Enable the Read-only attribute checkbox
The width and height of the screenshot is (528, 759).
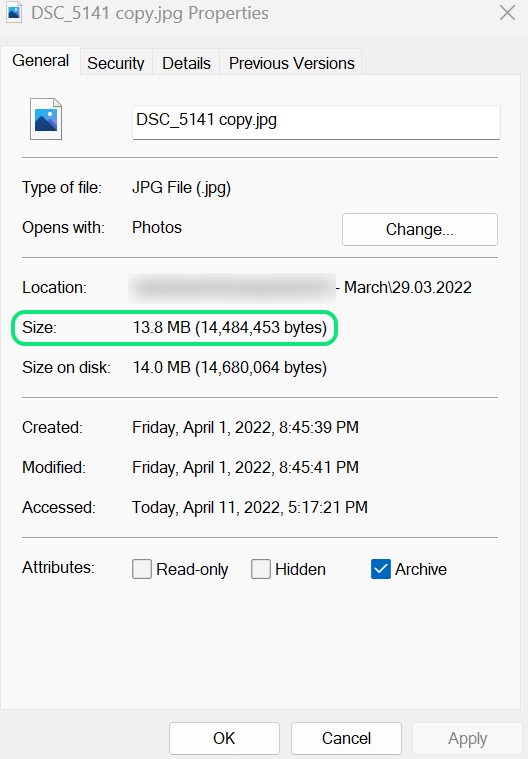pos(142,569)
